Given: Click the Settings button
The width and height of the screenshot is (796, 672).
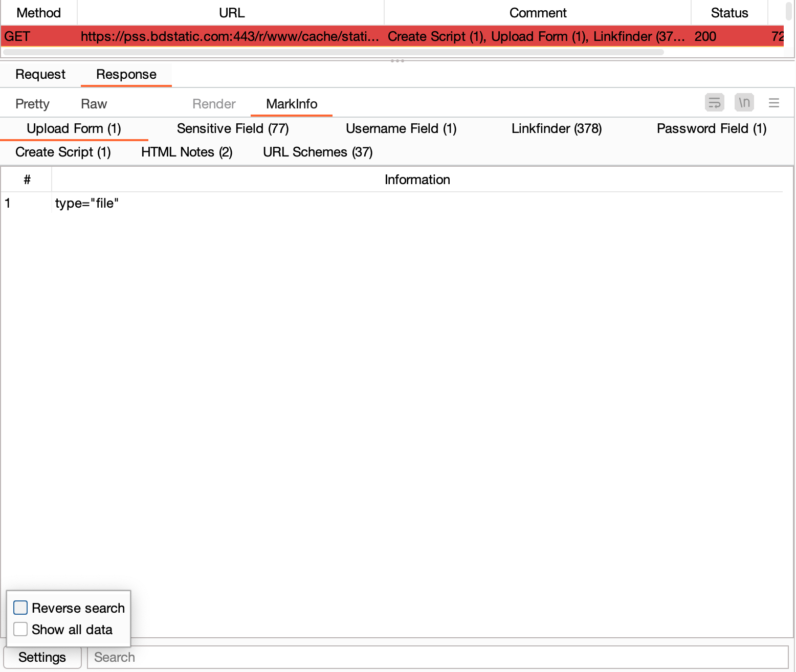Looking at the screenshot, I should tap(42, 657).
